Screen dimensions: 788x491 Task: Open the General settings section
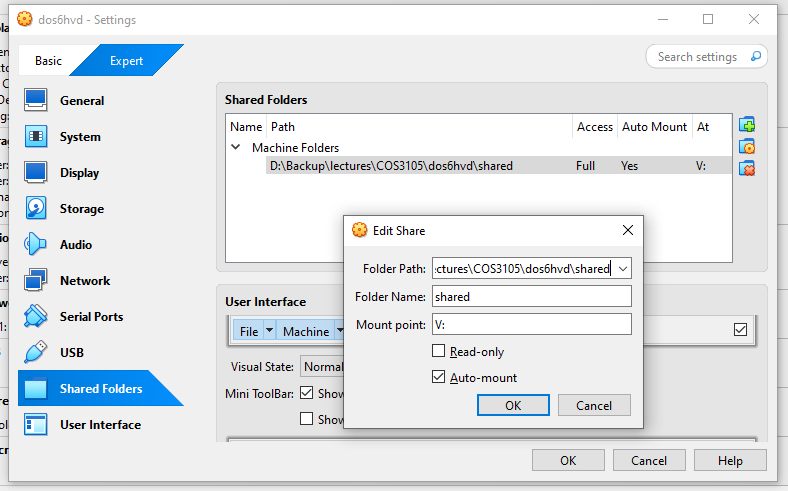point(81,101)
